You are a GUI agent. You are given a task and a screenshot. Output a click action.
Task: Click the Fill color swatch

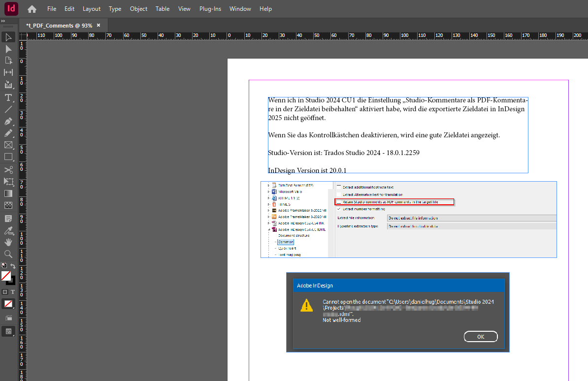[x=6, y=276]
